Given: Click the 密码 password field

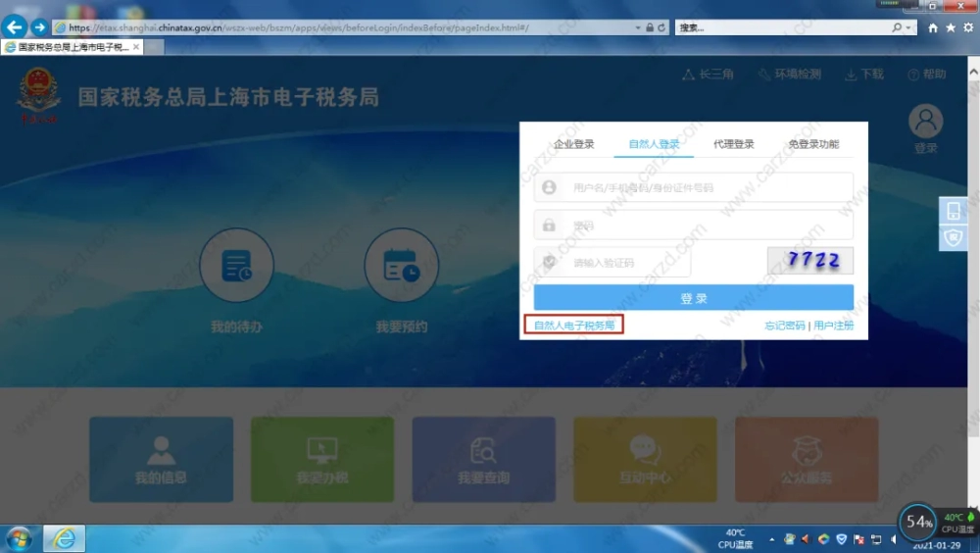Looking at the screenshot, I should point(694,226).
